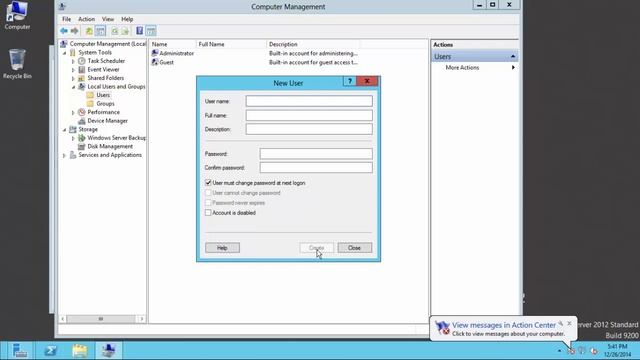Expand Windows Server Backup node

tap(73, 138)
